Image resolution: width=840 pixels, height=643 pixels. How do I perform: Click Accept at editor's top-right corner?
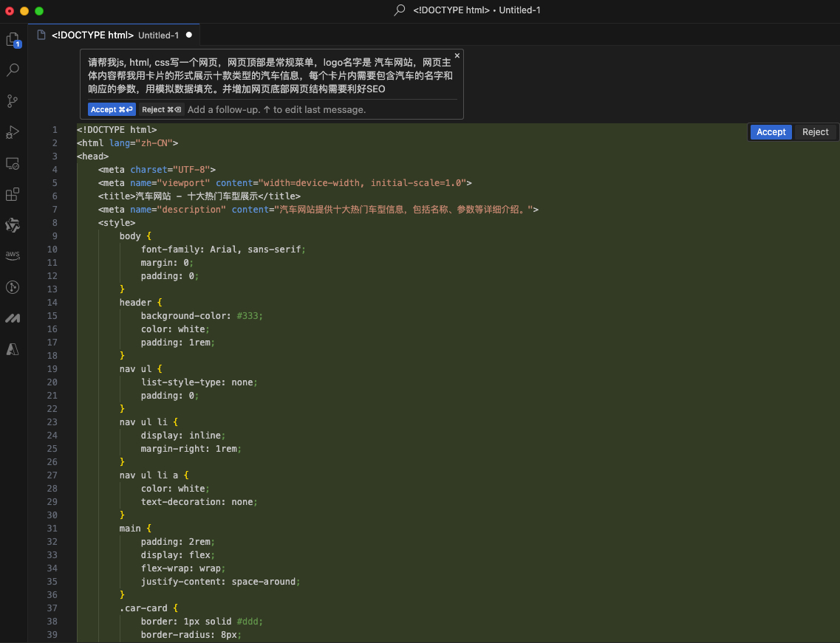coord(771,132)
